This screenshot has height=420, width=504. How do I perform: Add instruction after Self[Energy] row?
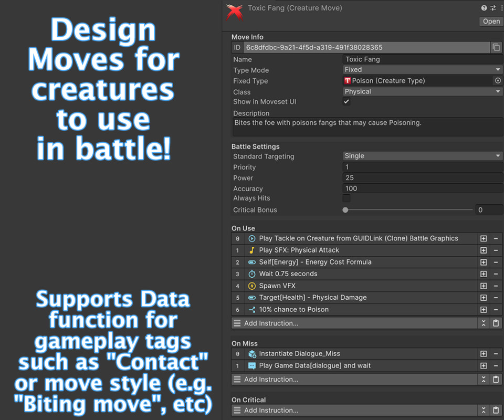pyautogui.click(x=483, y=262)
